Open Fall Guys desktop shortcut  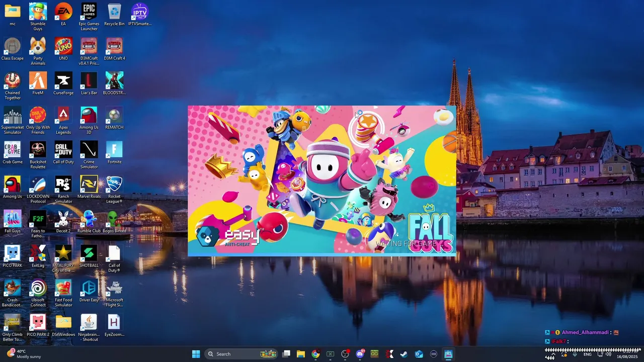[13, 222]
